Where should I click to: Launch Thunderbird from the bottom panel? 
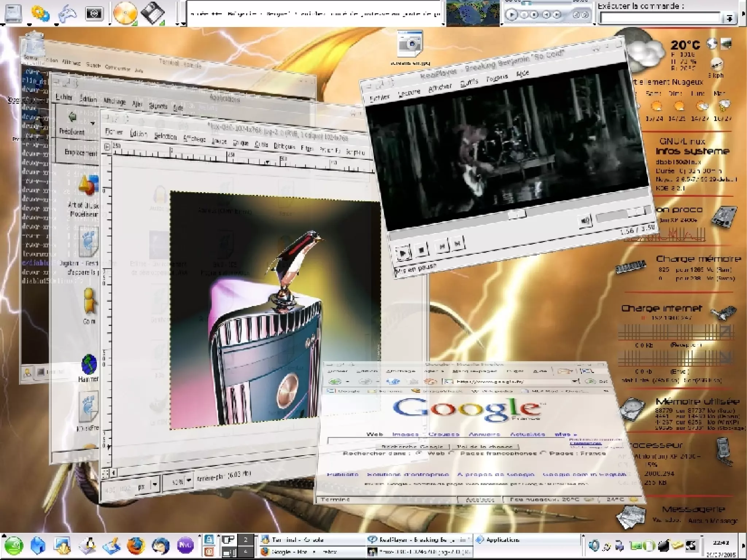pos(160,546)
